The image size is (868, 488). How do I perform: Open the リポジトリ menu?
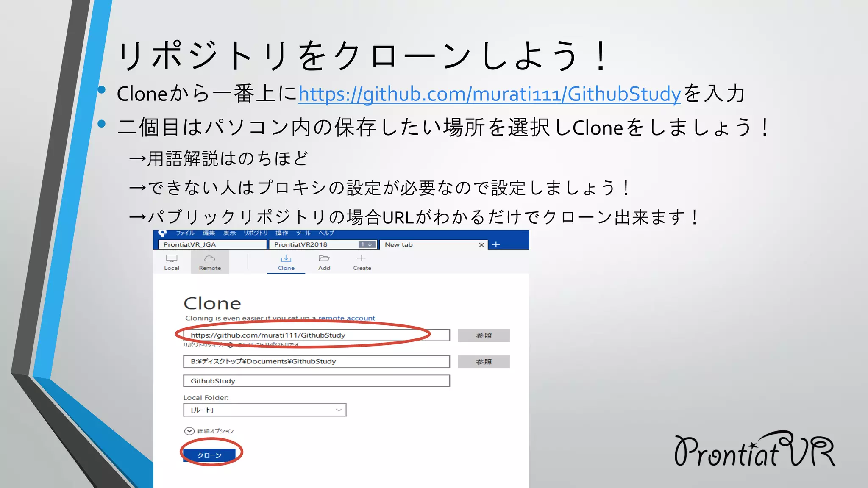point(256,233)
